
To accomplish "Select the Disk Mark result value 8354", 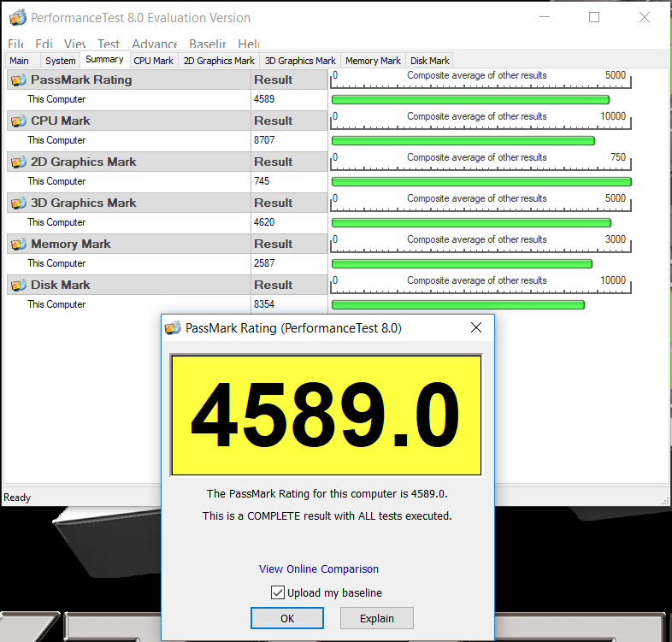I will coord(264,304).
